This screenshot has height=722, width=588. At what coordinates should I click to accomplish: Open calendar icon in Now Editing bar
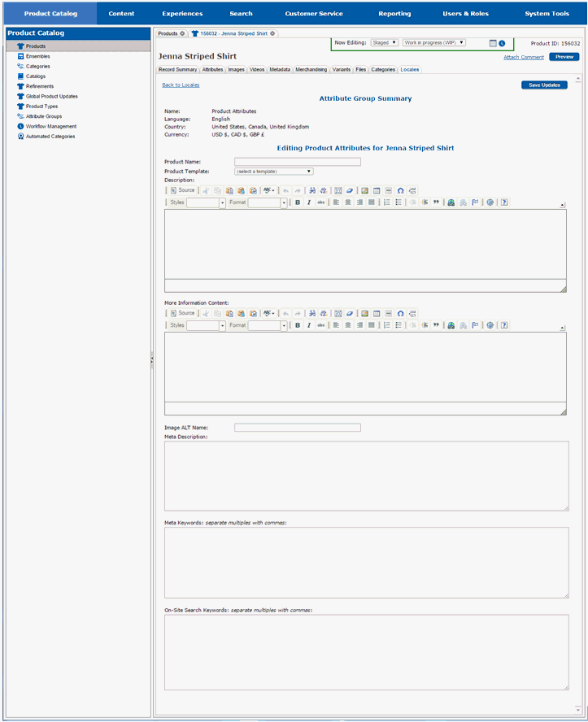point(493,43)
